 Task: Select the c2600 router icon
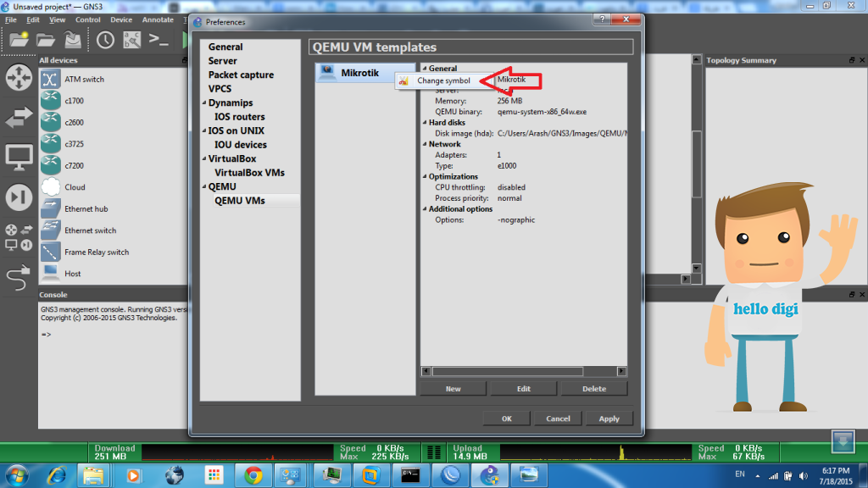[x=50, y=122]
